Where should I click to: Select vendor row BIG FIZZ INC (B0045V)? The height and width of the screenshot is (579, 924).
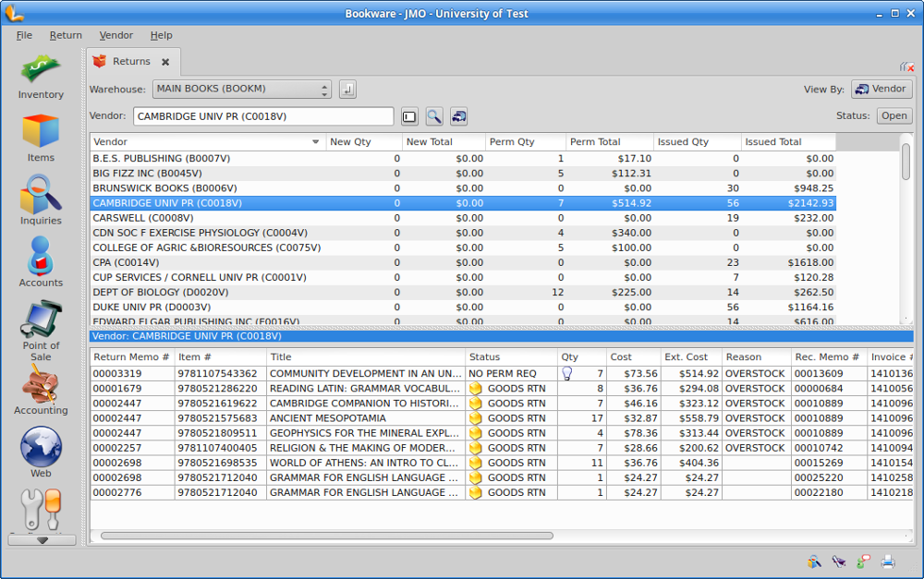[463, 174]
